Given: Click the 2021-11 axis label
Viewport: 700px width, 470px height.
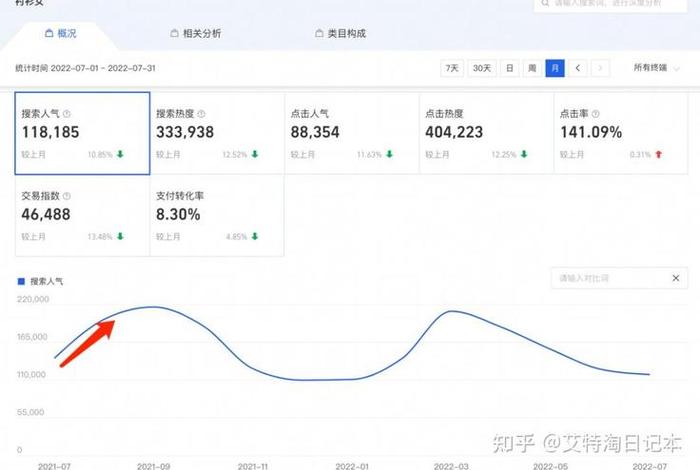Looking at the screenshot, I should coord(253,466).
